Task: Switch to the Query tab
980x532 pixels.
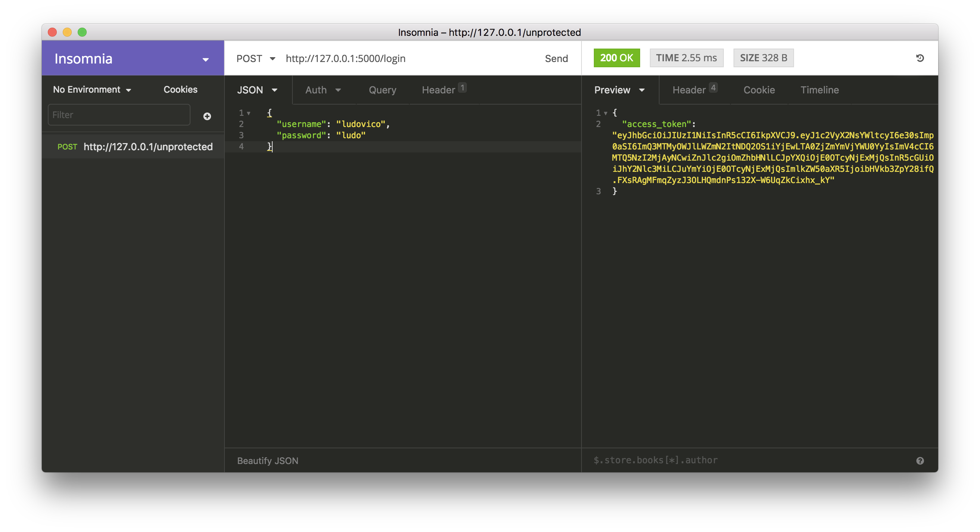Action: tap(382, 90)
